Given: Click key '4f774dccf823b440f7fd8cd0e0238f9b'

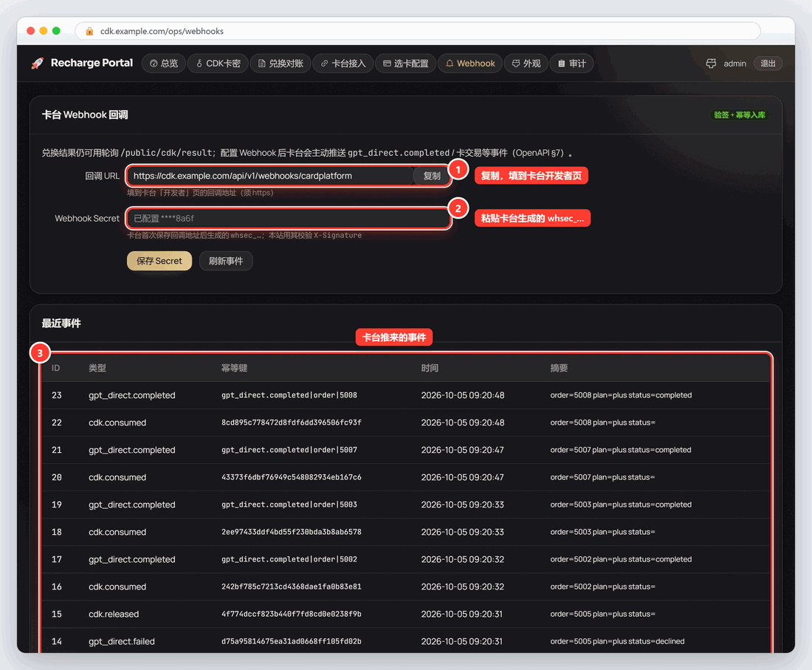Looking at the screenshot, I should coord(291,614).
